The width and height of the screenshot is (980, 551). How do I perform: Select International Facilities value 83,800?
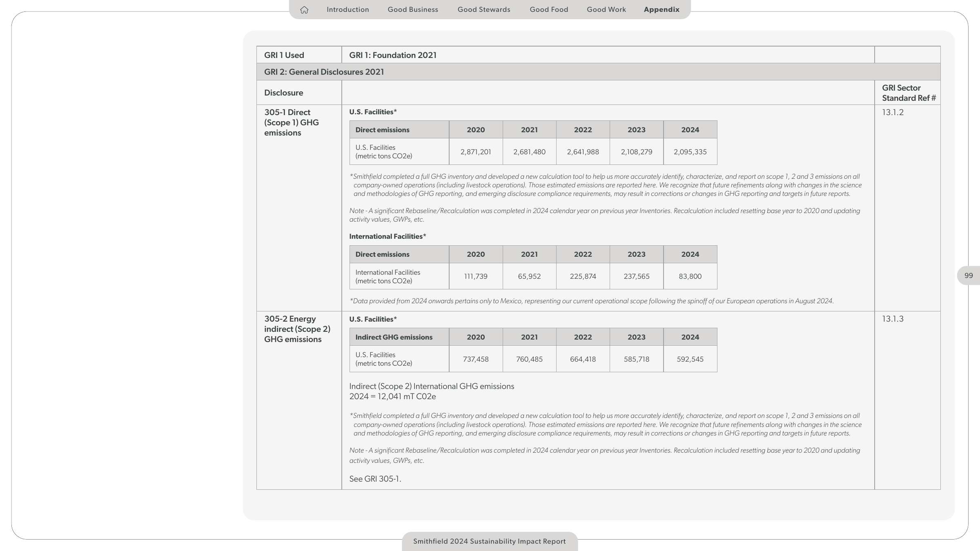point(690,276)
